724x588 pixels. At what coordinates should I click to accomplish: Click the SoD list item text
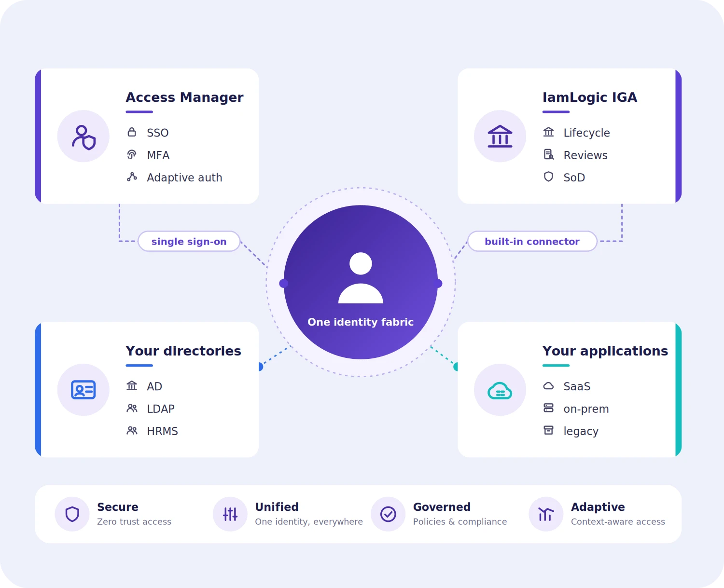point(574,178)
